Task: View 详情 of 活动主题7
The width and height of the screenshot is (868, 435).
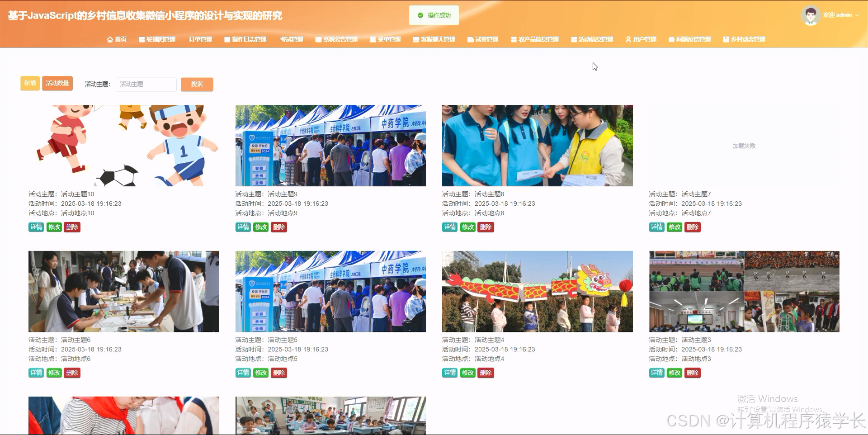Action: point(657,227)
